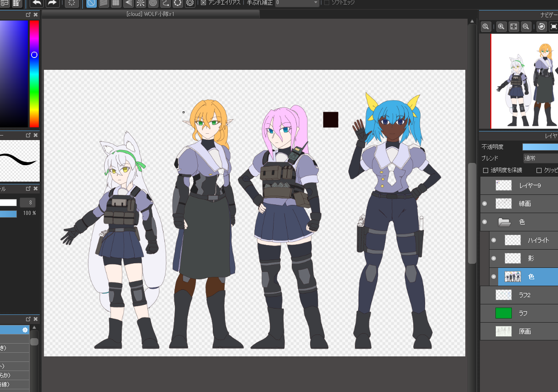
Task: Open the ブレンド mode dropdown showing 通常
Action: click(541, 158)
